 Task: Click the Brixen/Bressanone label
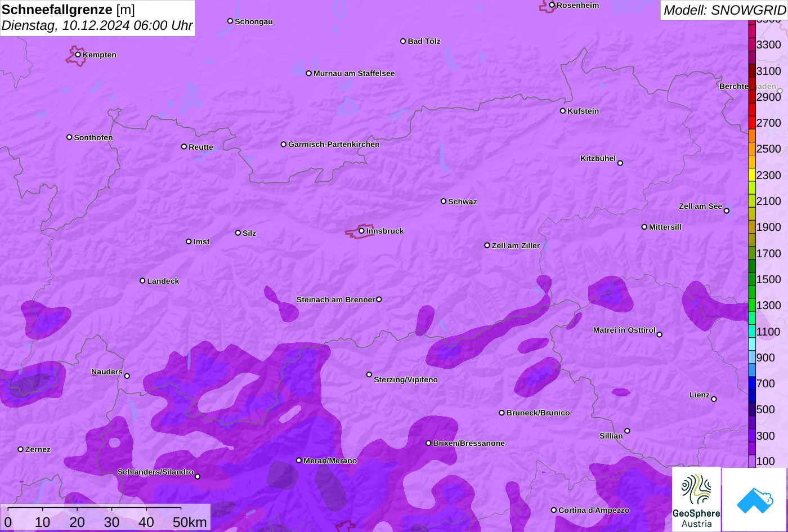click(469, 443)
